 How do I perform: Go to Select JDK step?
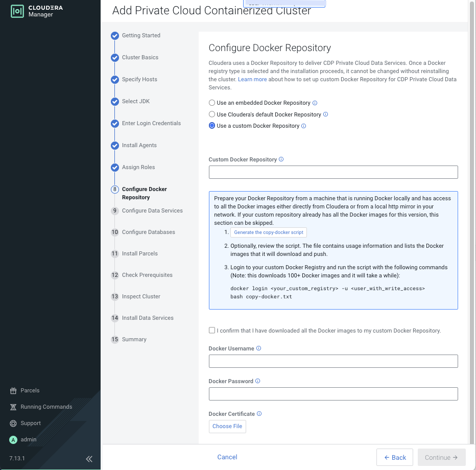coord(136,102)
